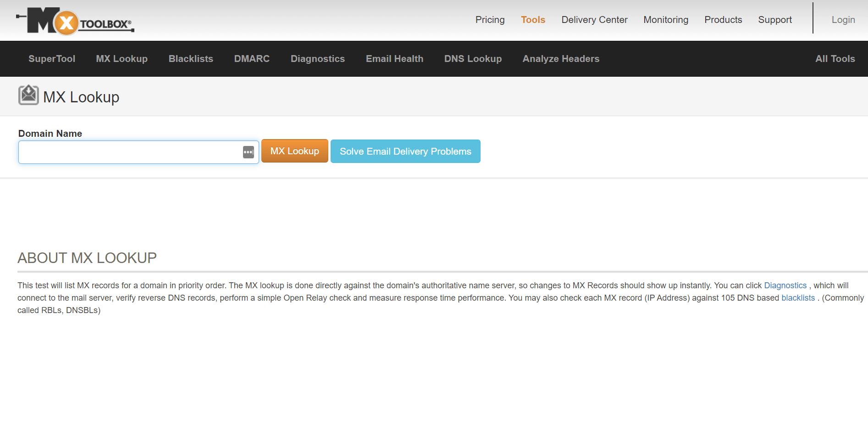Show All Tools

point(835,59)
